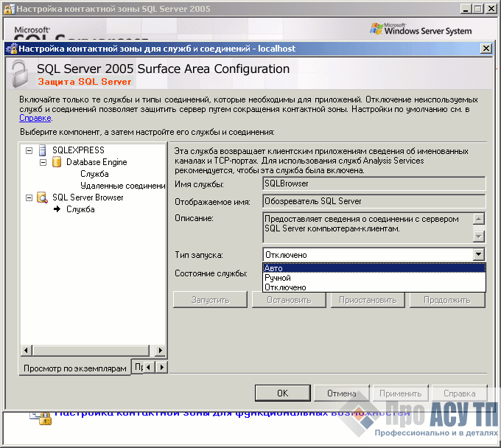Switch to Просмотр по экземплярам tab
This screenshot has width=501, height=448.
[x=74, y=368]
